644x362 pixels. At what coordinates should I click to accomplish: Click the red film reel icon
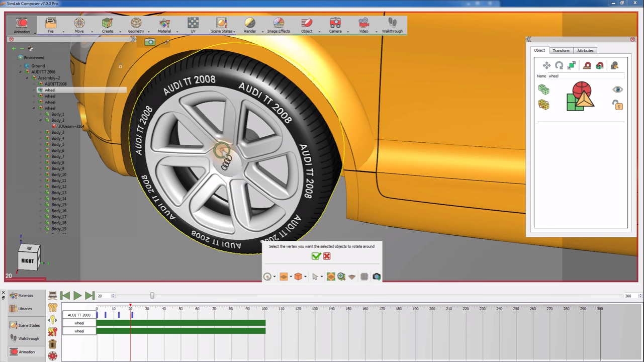[52, 356]
